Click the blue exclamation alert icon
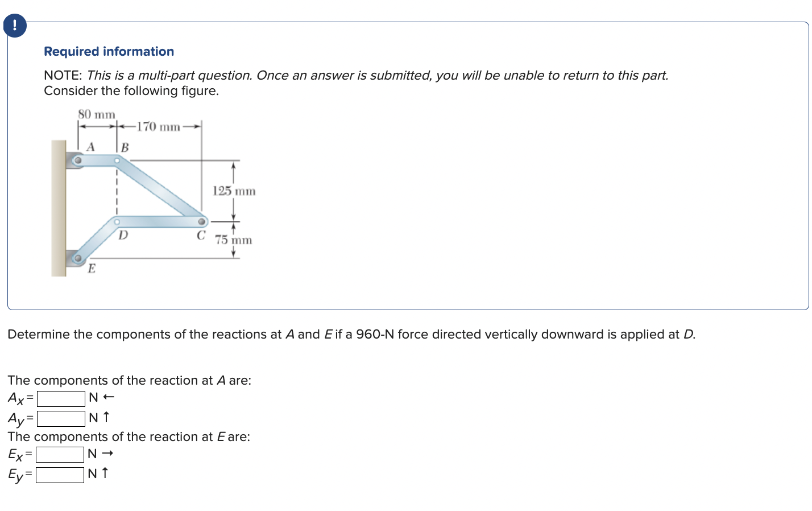812x511 pixels. [x=14, y=25]
